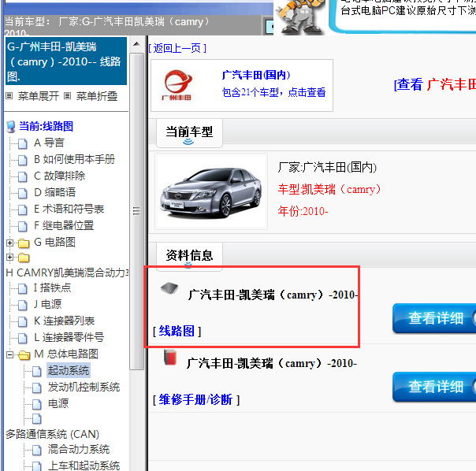This screenshot has width=476, height=471.
Task: Open tree item F 继电器位置
Action: (64, 225)
